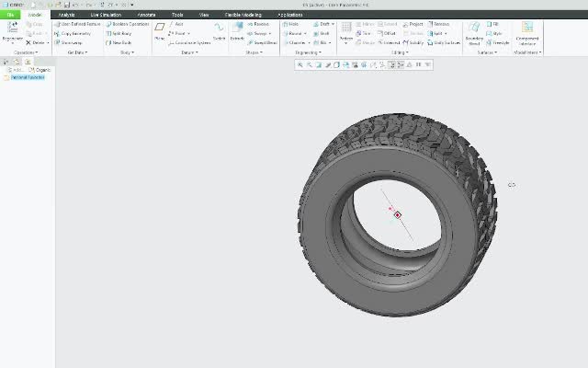The width and height of the screenshot is (588, 368).
Task: Select the Revolve tool
Action: (x=258, y=24)
